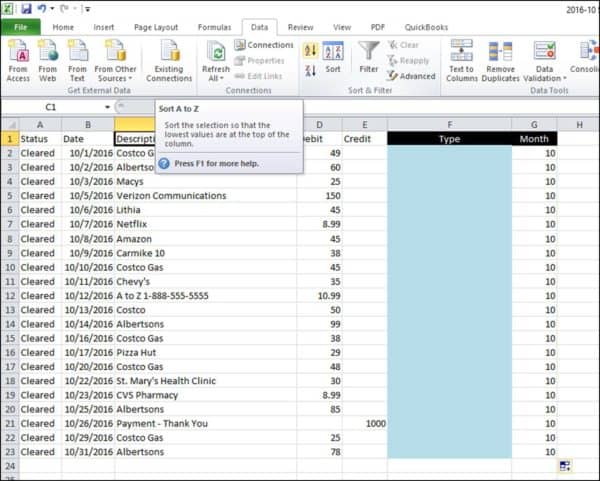Click the blue help icon in tooltip
Screen dimensions: 600x481
(x=164, y=163)
